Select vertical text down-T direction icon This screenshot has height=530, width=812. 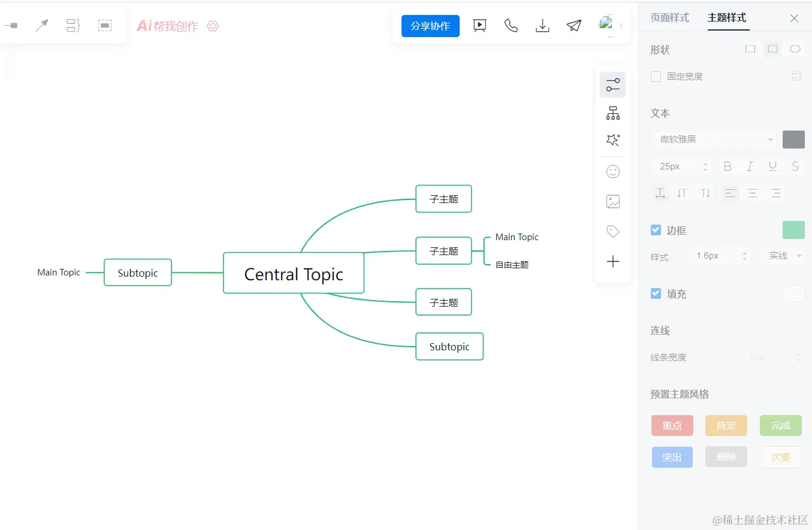(x=682, y=193)
